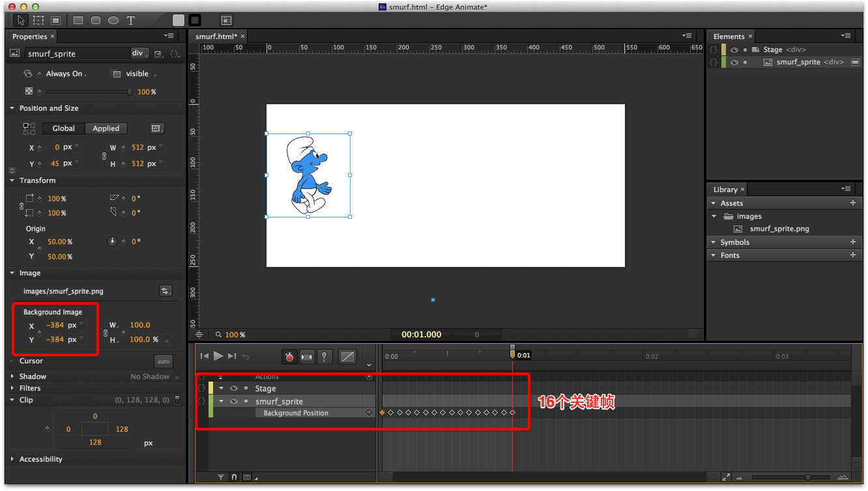Open the Always On display dropdown
Screen dimensions: 868x491
pos(66,74)
